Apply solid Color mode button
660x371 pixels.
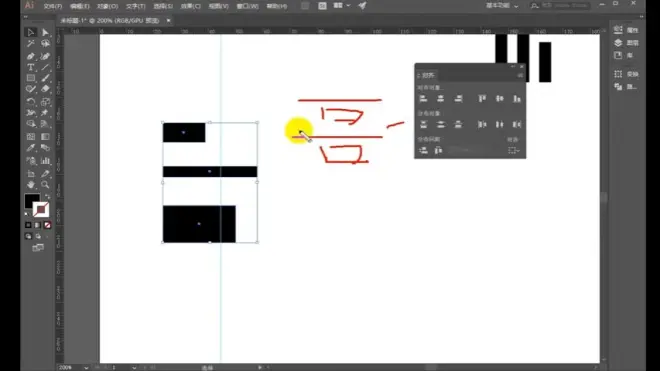tap(28, 225)
